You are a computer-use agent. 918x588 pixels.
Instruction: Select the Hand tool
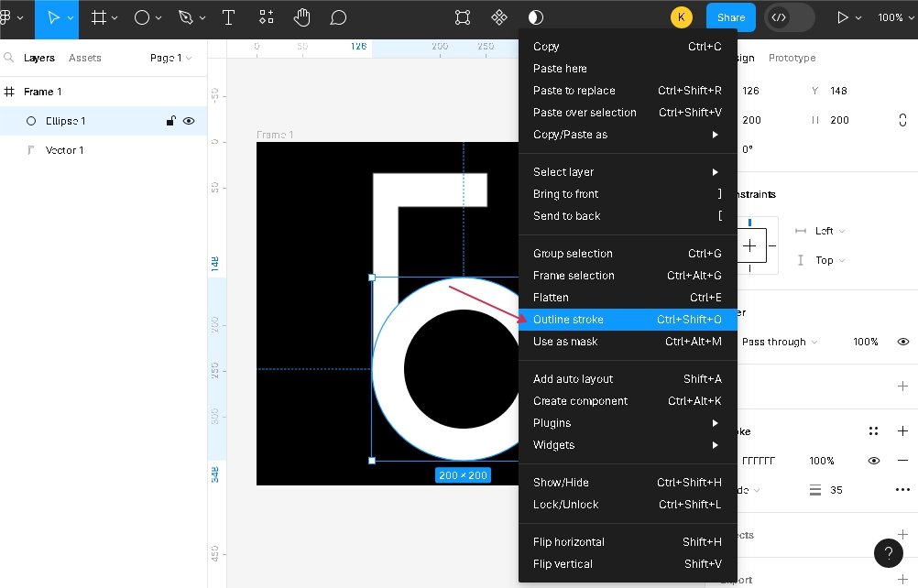(301, 17)
